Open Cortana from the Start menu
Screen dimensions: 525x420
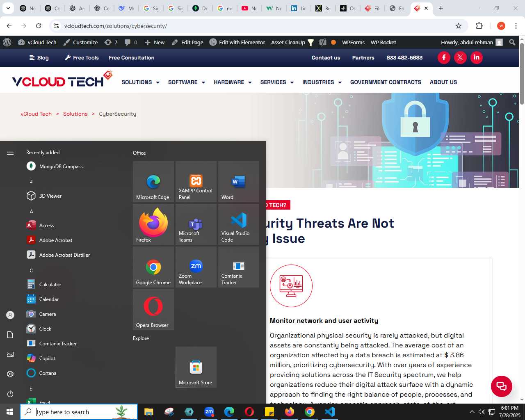click(41, 373)
